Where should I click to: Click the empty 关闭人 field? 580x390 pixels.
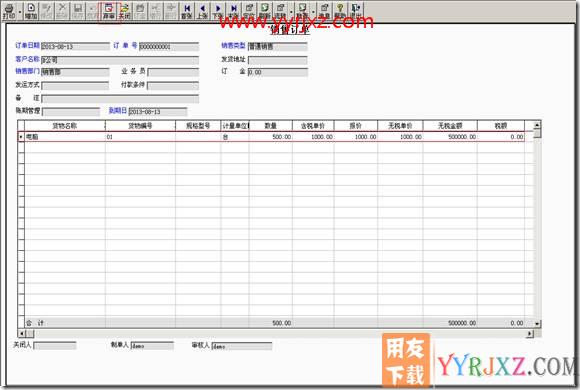pos(55,346)
